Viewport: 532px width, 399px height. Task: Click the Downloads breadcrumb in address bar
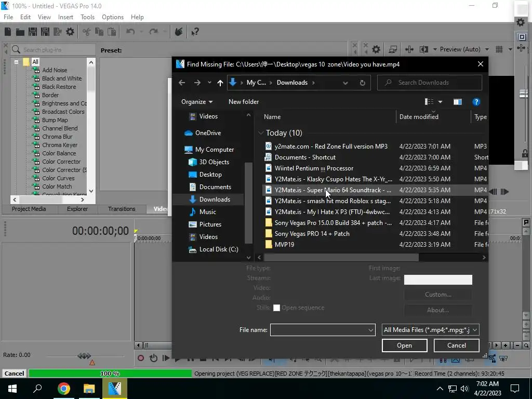(292, 83)
